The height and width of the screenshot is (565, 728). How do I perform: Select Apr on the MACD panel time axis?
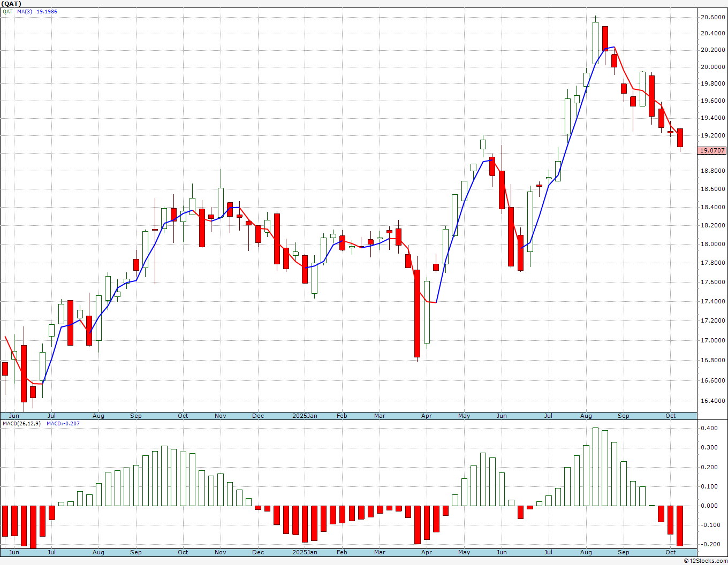click(x=427, y=552)
